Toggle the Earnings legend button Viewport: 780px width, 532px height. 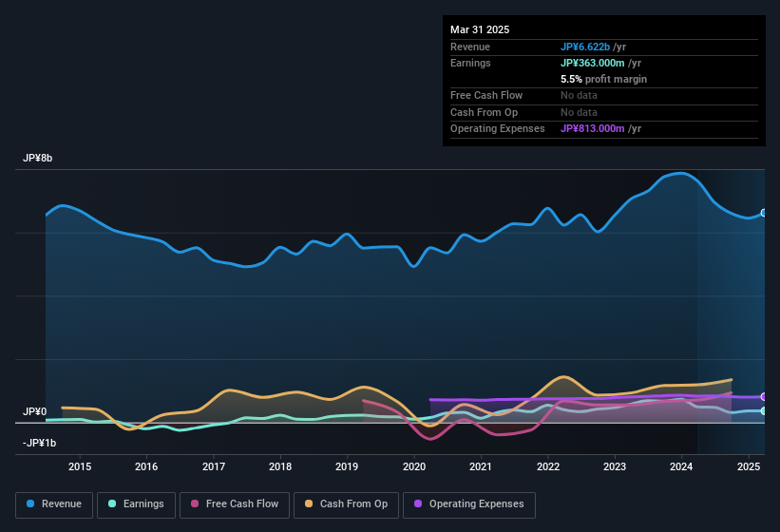(x=136, y=504)
